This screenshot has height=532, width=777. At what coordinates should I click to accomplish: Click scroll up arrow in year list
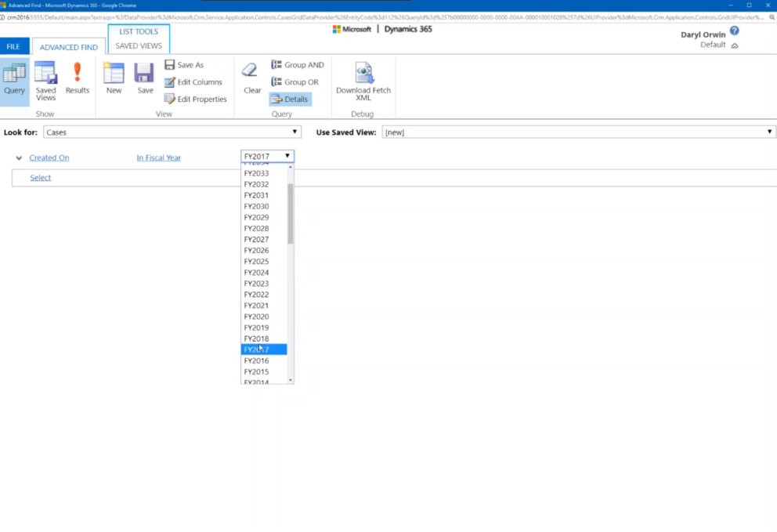click(291, 167)
